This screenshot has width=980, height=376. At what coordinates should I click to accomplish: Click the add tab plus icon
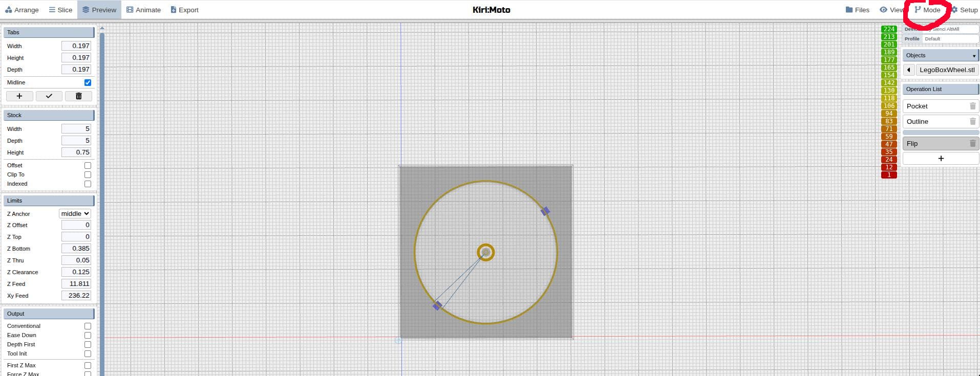tap(19, 96)
